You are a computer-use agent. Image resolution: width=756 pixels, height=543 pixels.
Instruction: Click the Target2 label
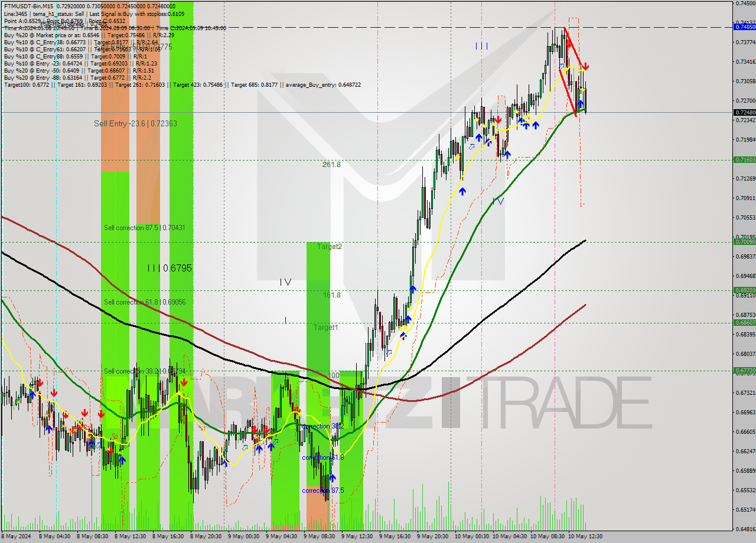330,247
